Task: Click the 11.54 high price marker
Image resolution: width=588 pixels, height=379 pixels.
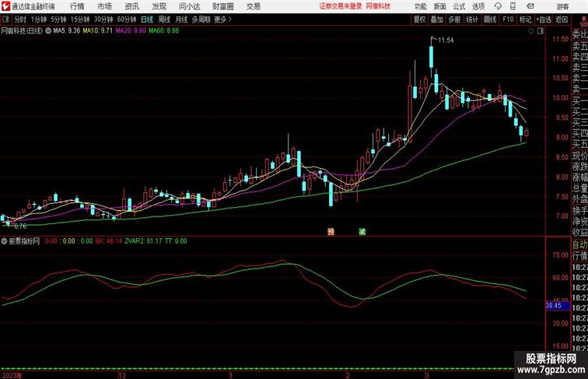Action: tap(446, 40)
